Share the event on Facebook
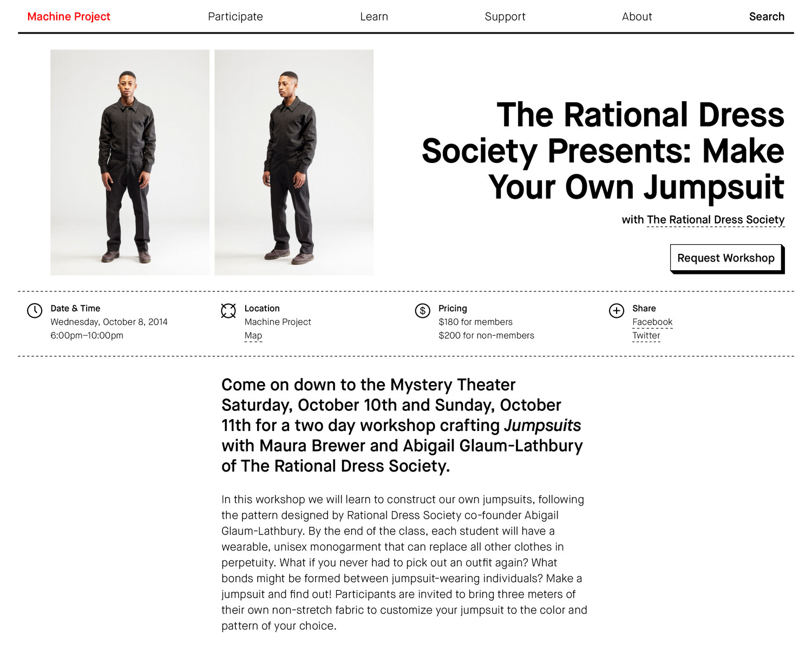Image resolution: width=812 pixels, height=660 pixels. (x=652, y=322)
